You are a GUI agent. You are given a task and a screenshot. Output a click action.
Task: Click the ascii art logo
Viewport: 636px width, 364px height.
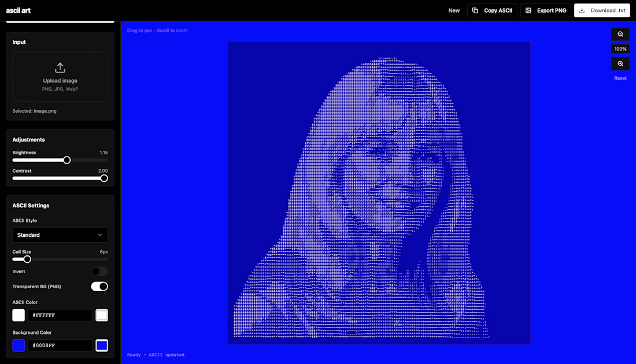coord(19,10)
